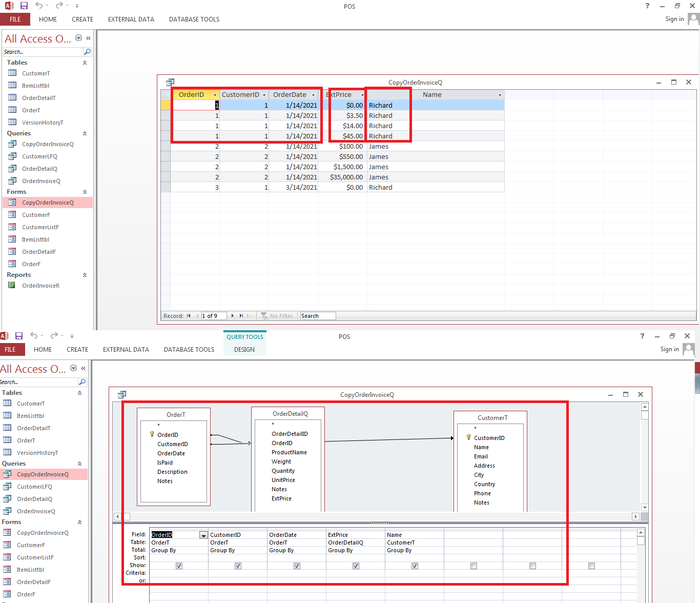Jump to last record in navigator

click(x=241, y=316)
